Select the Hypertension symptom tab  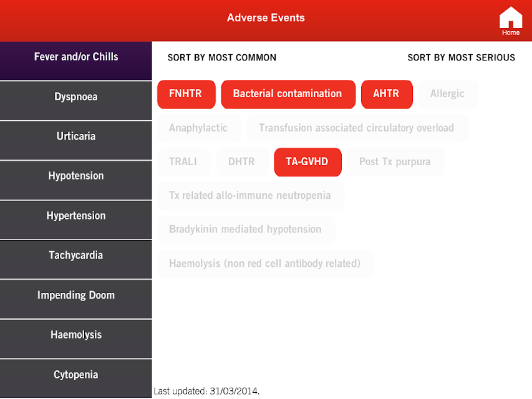76,220
